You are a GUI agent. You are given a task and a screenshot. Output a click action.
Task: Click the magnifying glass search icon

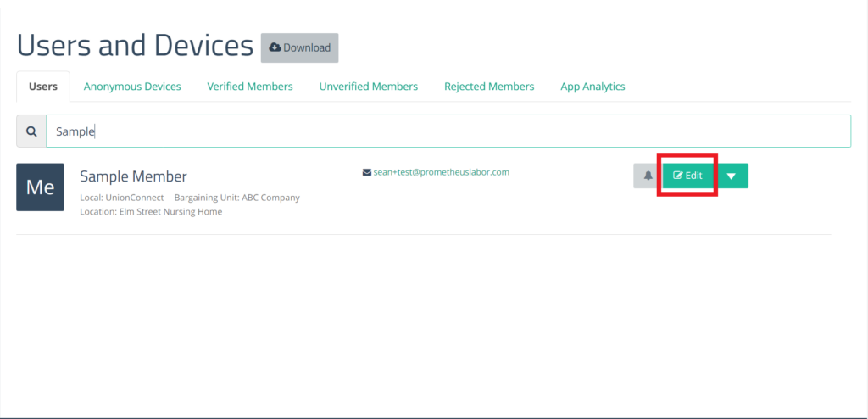(32, 131)
